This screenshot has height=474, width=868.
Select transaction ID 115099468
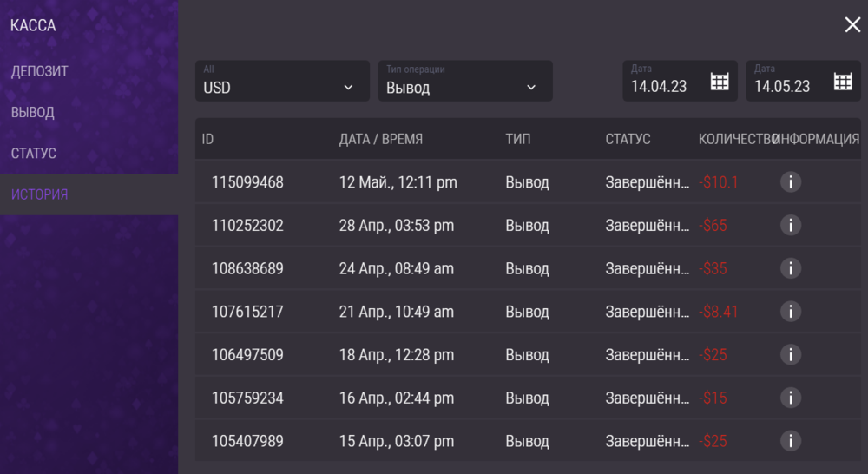[x=247, y=182]
